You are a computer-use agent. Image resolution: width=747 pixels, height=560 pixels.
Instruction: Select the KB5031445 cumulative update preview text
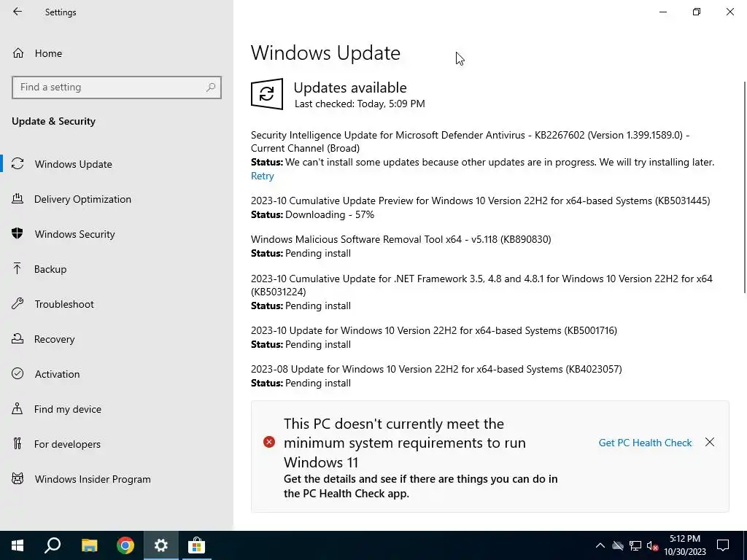pyautogui.click(x=480, y=201)
